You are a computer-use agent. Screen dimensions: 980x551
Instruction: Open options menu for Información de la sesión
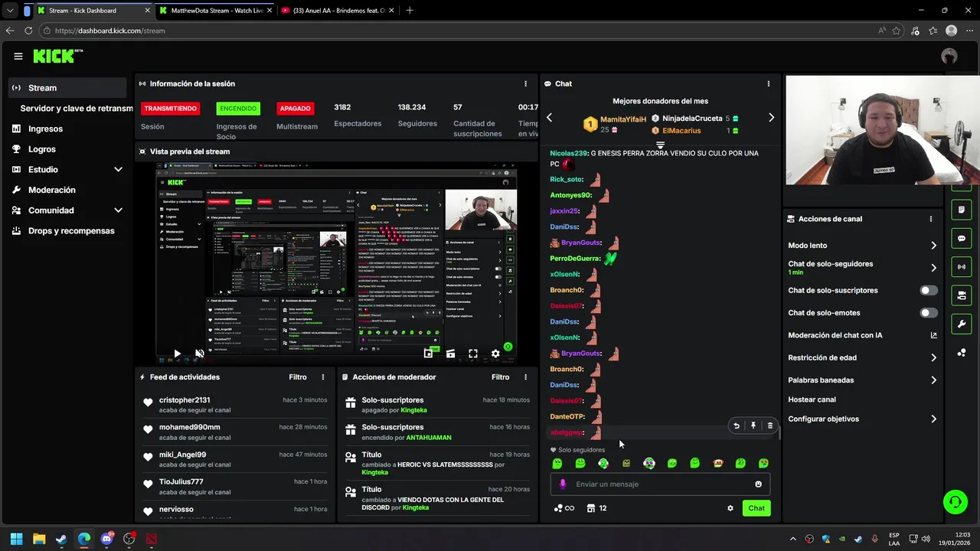pos(525,83)
